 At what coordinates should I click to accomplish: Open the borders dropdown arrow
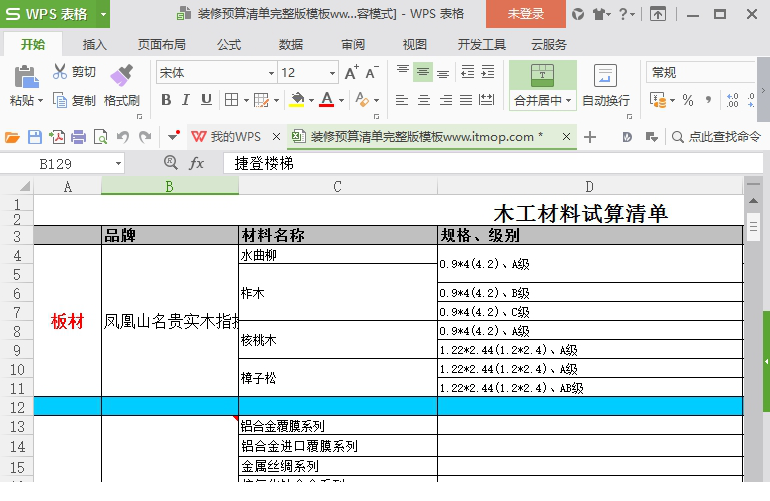tap(246, 100)
